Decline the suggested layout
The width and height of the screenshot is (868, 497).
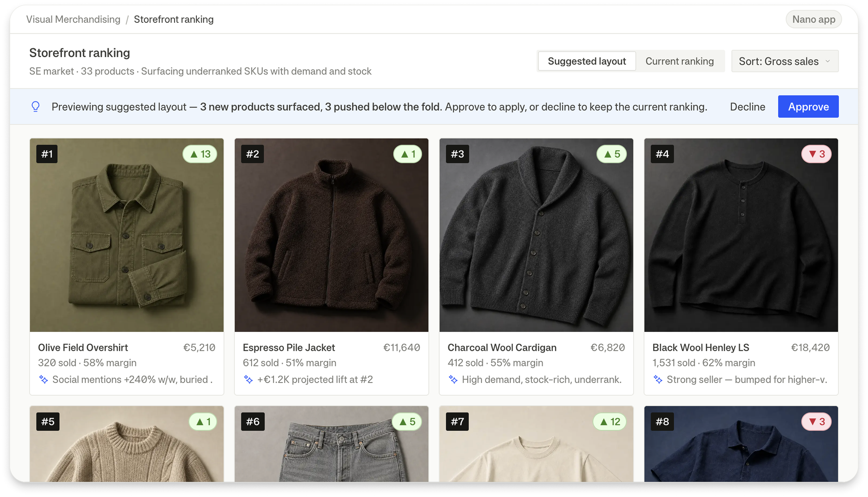point(747,106)
